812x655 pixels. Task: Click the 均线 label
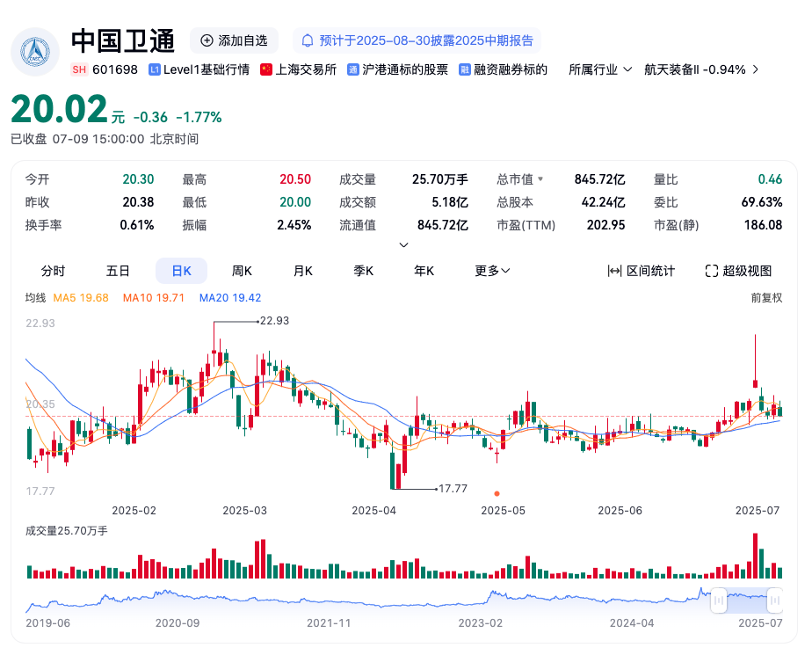tap(36, 298)
